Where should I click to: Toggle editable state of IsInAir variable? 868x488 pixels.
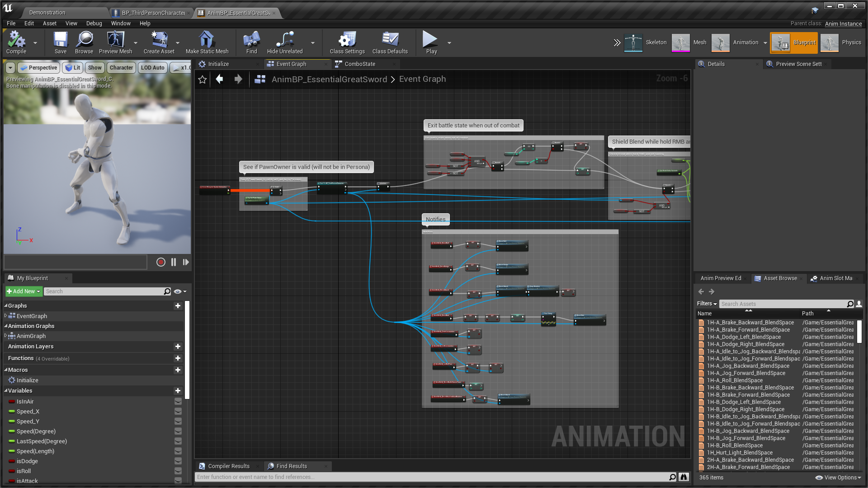(x=177, y=402)
